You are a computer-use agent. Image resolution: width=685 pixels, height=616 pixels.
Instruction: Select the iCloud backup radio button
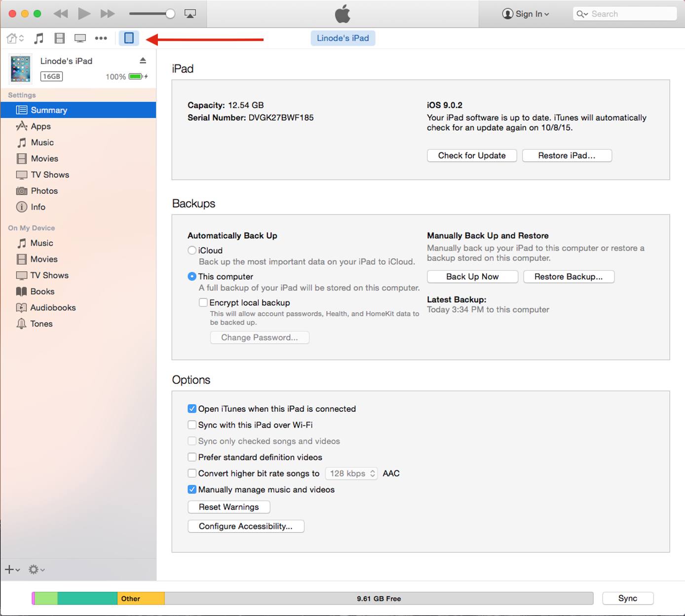(x=192, y=250)
